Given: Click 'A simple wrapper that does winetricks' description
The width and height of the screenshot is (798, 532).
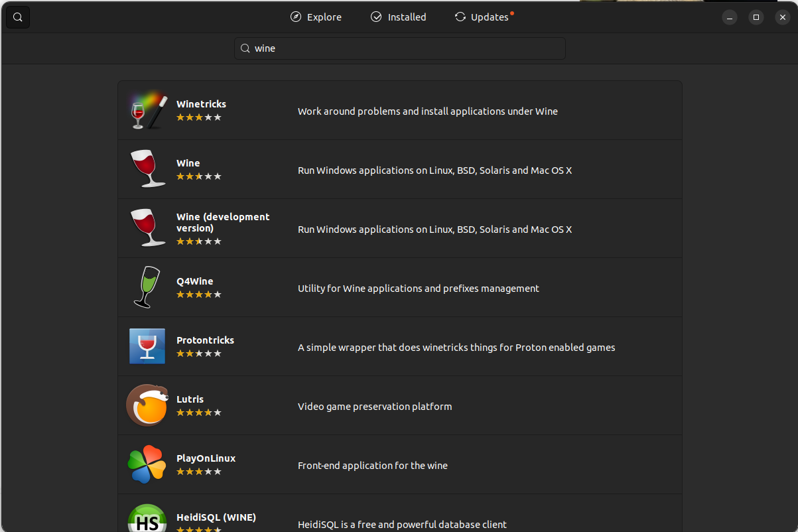Looking at the screenshot, I should coord(456,348).
